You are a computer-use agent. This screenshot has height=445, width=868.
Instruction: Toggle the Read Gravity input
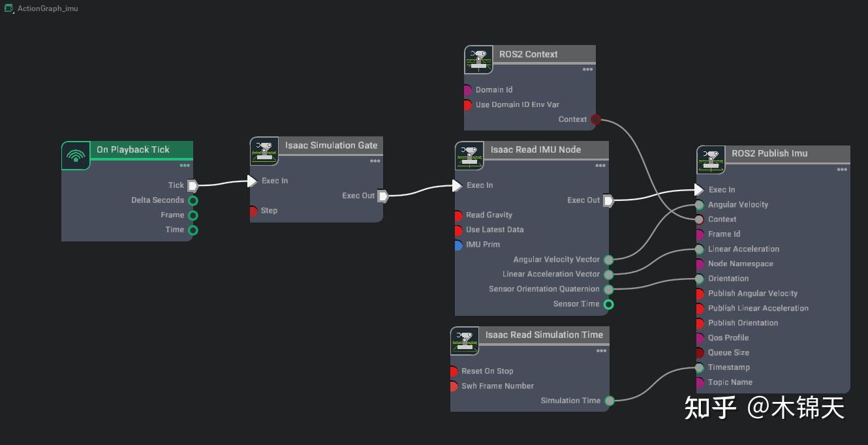[456, 214]
